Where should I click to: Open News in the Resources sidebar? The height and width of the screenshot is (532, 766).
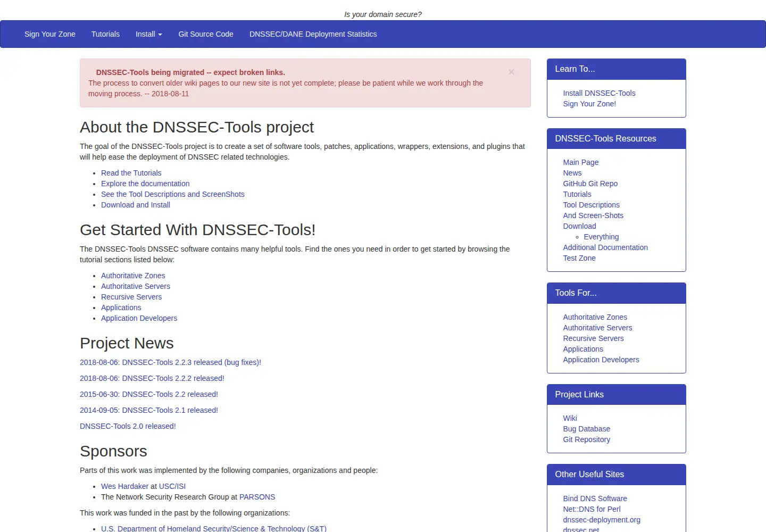pyautogui.click(x=572, y=173)
